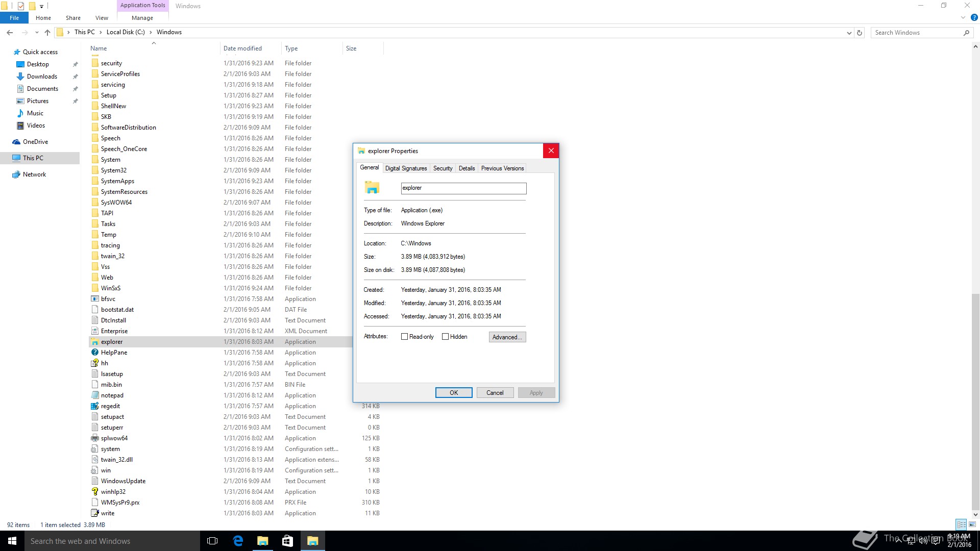980x551 pixels.
Task: Click Cancel in explorer Properties
Action: point(495,393)
